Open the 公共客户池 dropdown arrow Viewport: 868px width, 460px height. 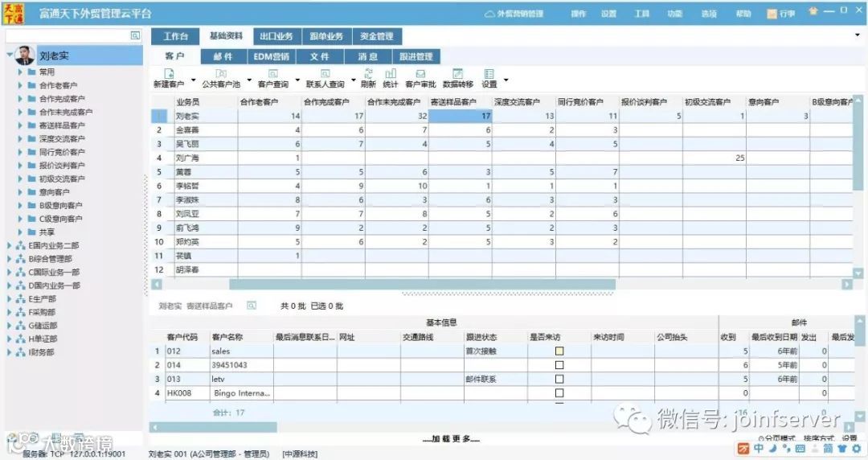click(x=249, y=80)
